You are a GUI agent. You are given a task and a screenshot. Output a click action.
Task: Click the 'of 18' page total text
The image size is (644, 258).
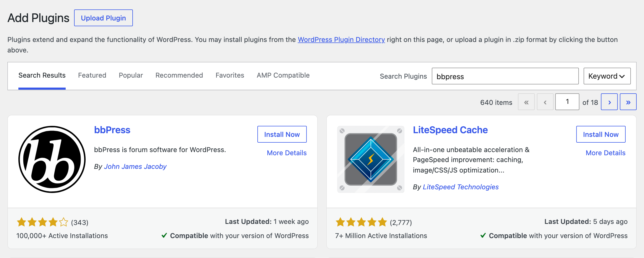pos(590,103)
